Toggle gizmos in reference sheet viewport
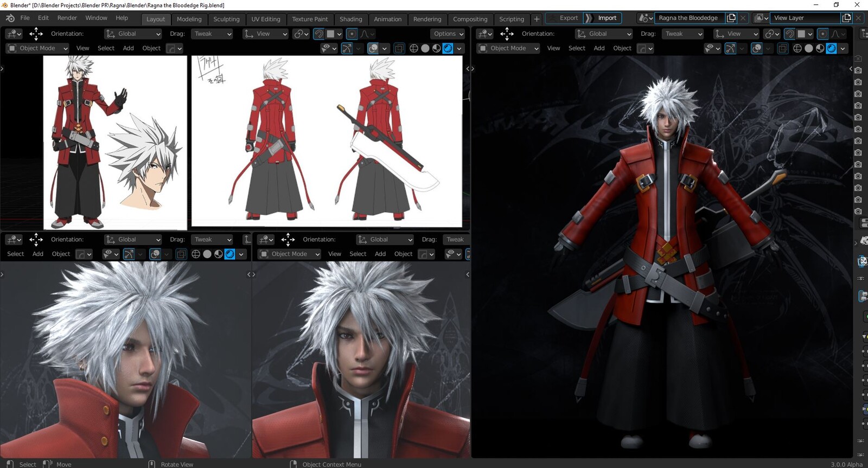 [347, 48]
